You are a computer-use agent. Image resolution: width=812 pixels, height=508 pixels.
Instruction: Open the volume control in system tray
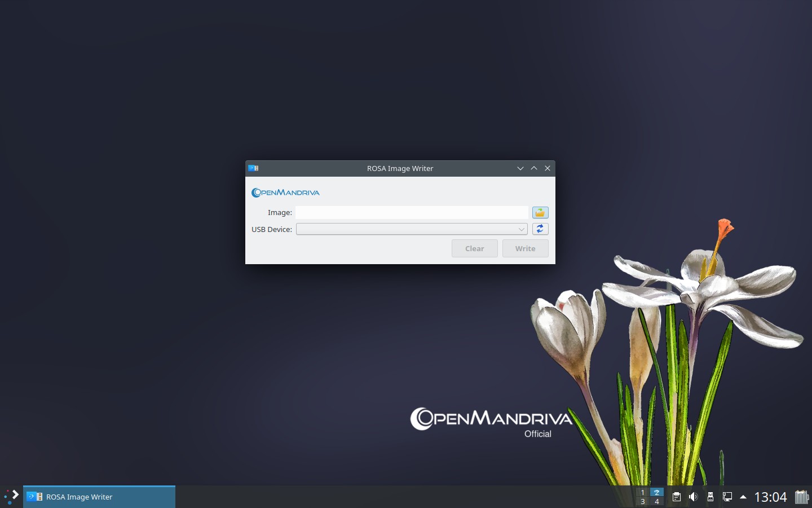pos(693,497)
